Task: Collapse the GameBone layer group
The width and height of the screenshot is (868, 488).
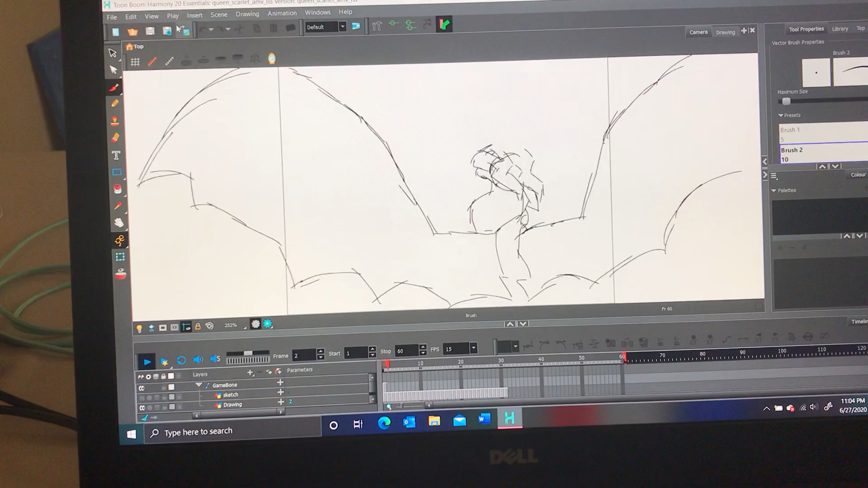Action: coord(198,385)
